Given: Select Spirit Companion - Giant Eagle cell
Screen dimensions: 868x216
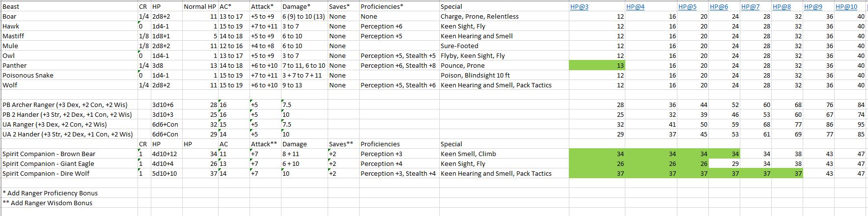Looking at the screenshot, I should [x=69, y=163].
